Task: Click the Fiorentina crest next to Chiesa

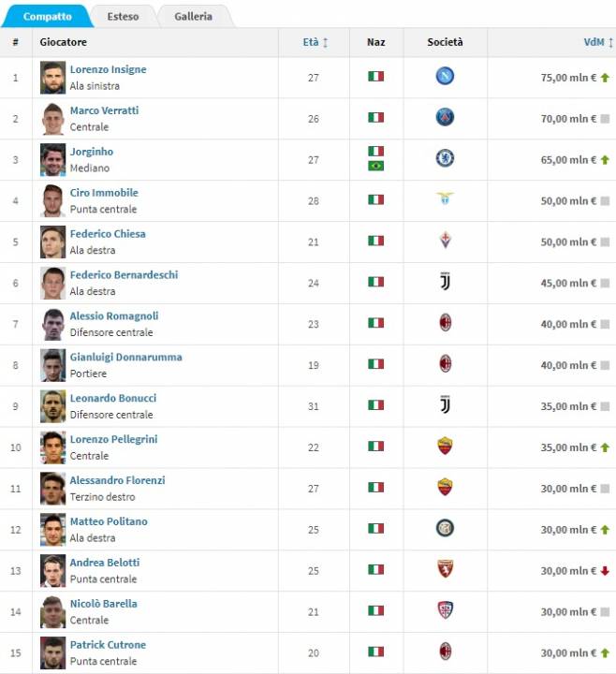Action: 446,241
